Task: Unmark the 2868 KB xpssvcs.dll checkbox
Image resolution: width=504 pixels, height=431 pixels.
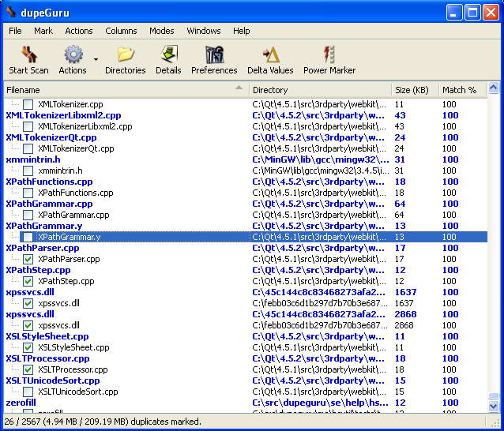Action: (x=28, y=325)
